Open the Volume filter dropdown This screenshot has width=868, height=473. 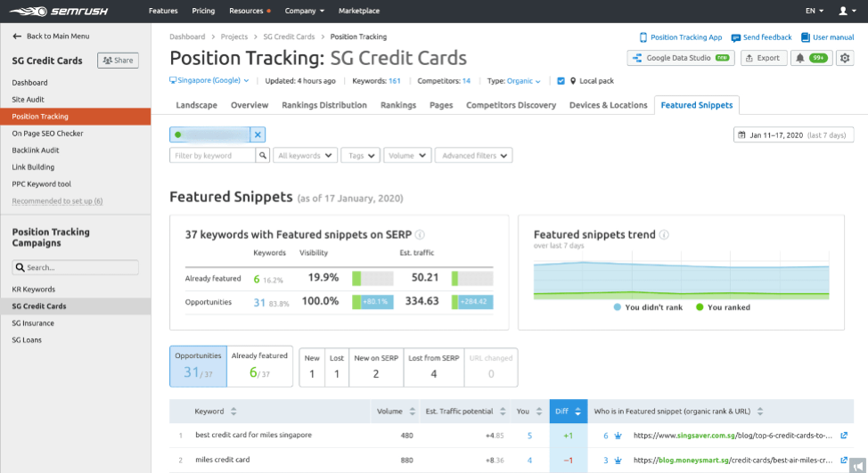[x=407, y=156]
